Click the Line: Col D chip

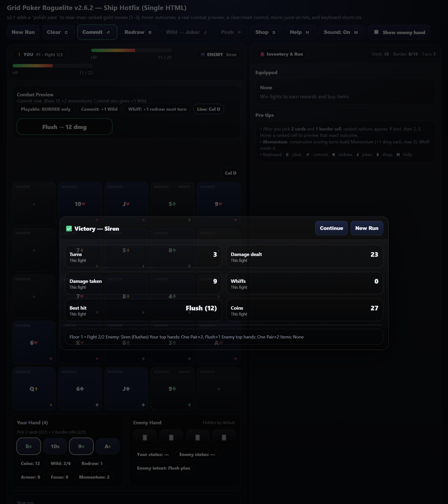tap(209, 109)
